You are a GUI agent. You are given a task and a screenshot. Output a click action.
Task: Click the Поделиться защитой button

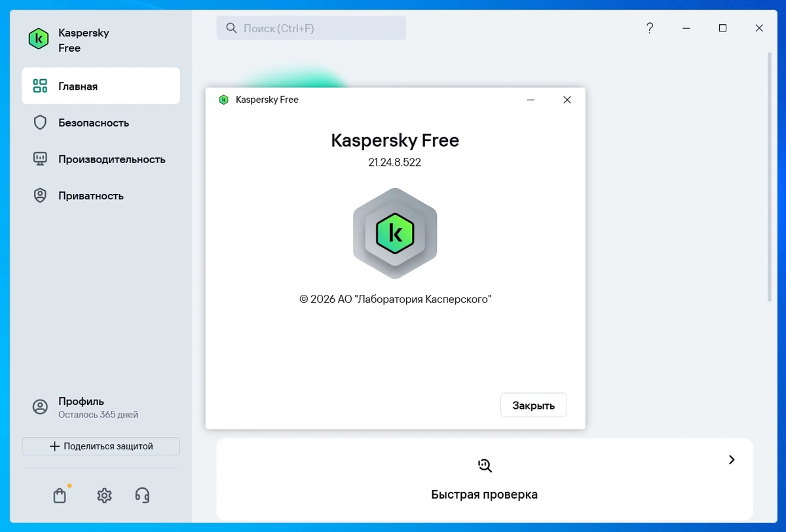101,446
